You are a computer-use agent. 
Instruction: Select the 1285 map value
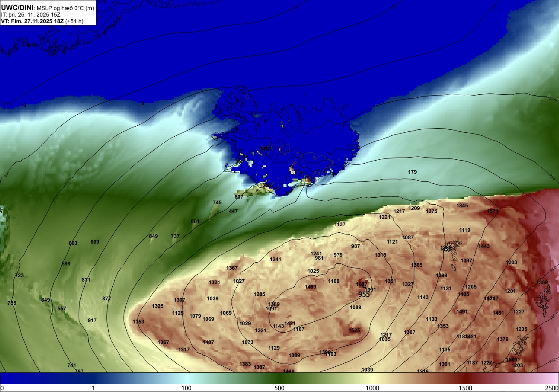(x=259, y=294)
